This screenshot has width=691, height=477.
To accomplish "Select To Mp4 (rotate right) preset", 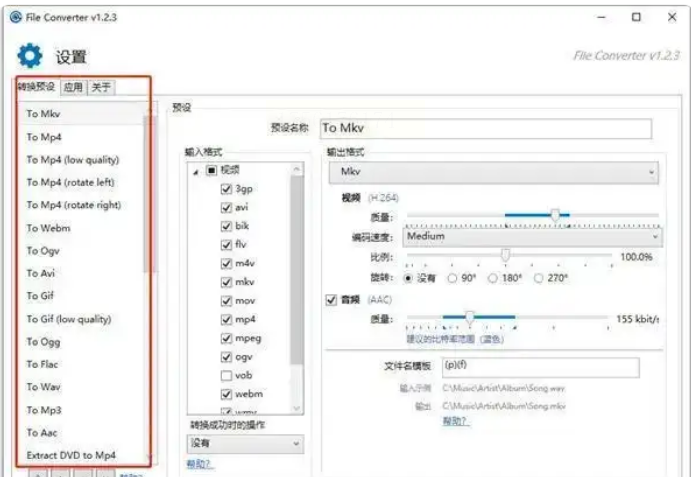I will pos(82,205).
